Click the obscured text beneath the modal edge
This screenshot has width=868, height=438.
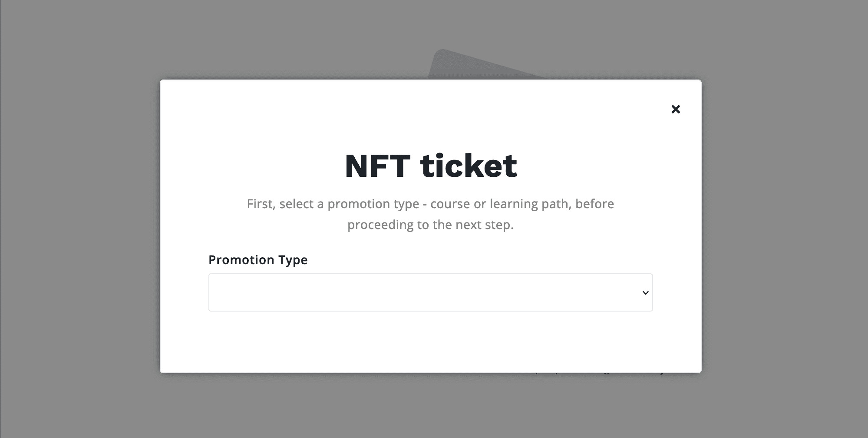pyautogui.click(x=600, y=374)
